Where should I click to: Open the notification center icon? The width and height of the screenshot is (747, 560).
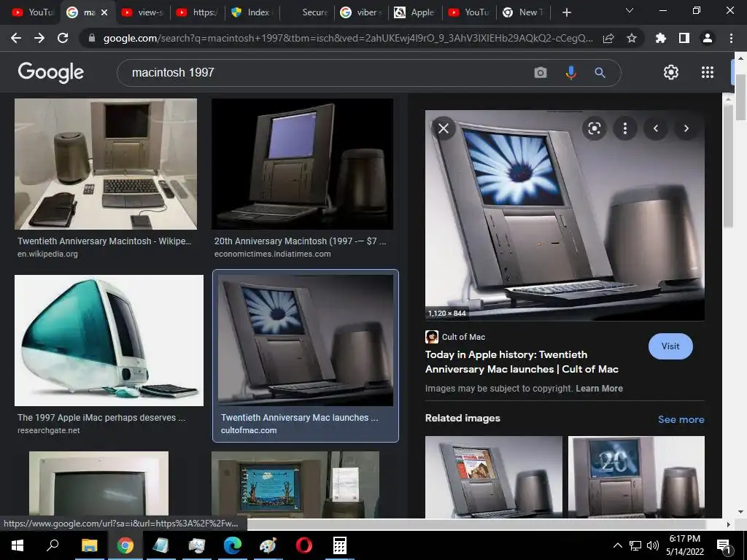point(724,545)
